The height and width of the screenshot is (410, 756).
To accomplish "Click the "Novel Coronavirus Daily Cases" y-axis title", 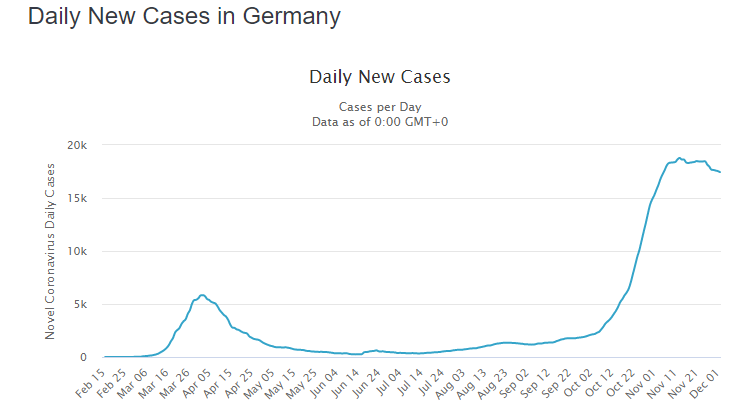I will point(51,251).
